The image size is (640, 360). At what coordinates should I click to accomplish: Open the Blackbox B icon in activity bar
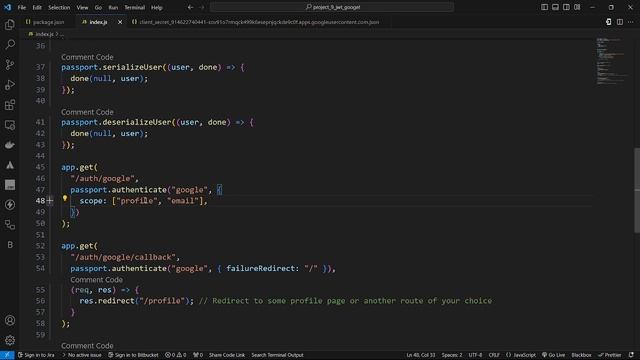pos(10,244)
